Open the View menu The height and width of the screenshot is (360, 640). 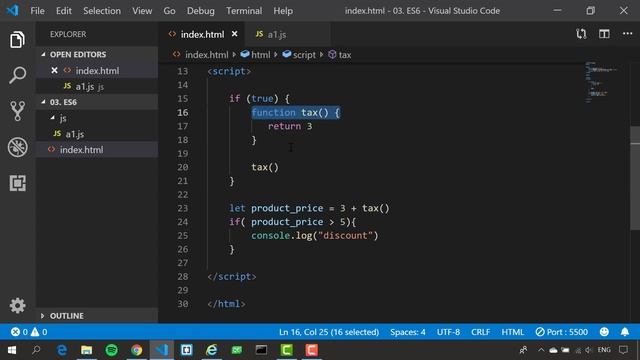click(x=142, y=11)
